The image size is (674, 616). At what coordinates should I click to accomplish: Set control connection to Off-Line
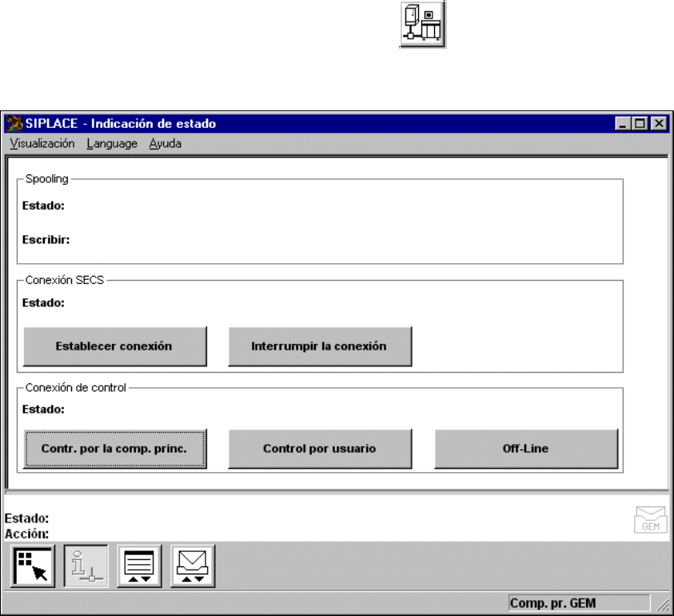pos(526,449)
